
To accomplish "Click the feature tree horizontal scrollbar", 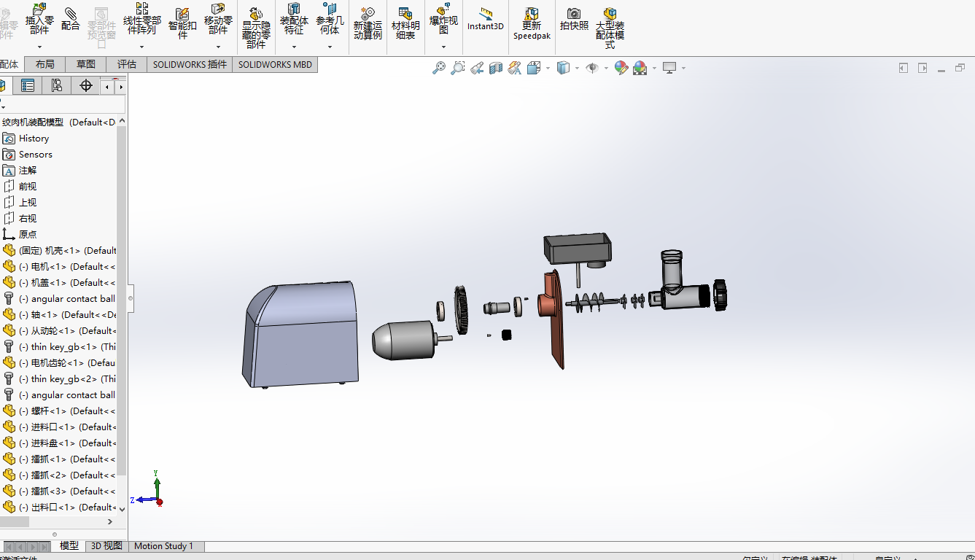I will 15,521.
